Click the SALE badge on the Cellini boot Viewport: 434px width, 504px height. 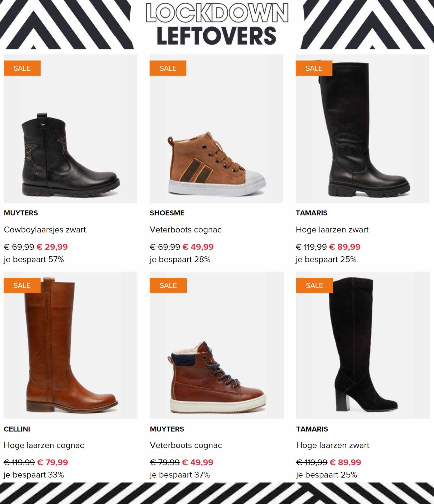pyautogui.click(x=22, y=285)
